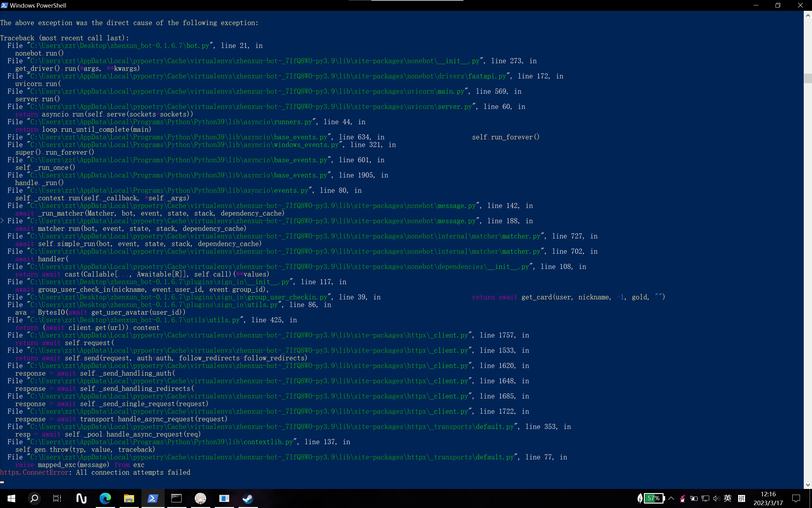Screen dimensions: 812x508
Task: Open the QQ penguin tray icon
Action: [683, 498]
